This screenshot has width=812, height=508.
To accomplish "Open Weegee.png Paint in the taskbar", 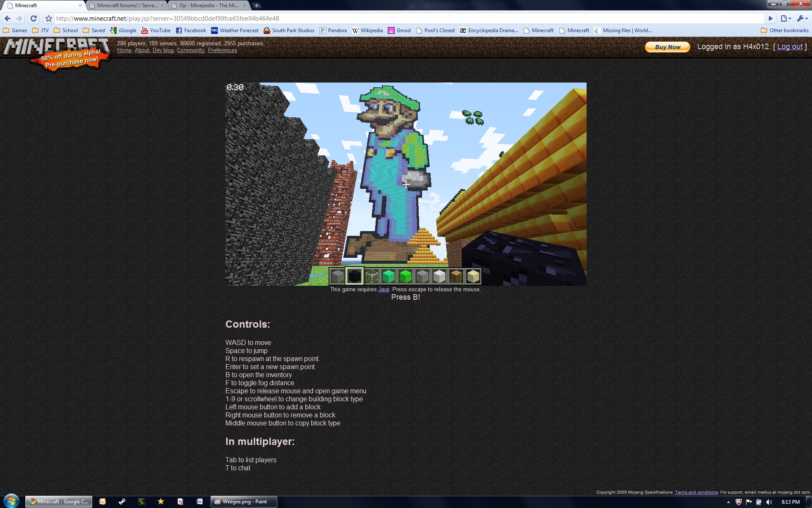I will pos(244,502).
